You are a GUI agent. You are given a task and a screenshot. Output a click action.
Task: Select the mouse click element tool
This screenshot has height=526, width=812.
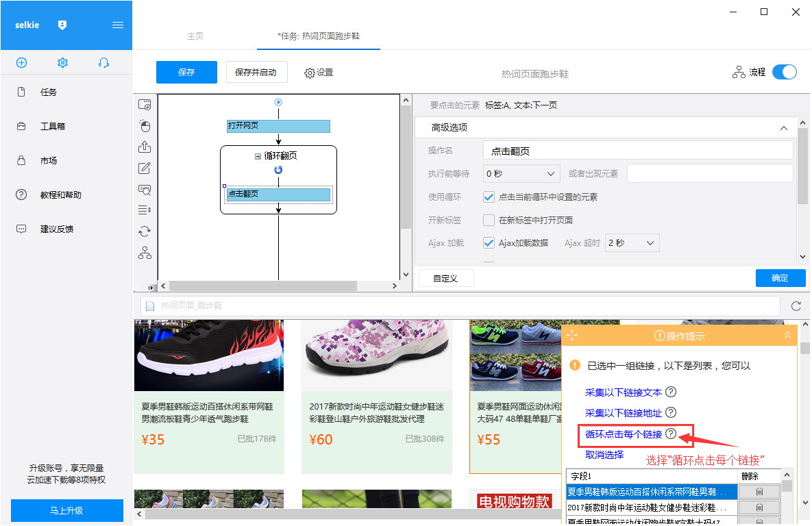[145, 126]
